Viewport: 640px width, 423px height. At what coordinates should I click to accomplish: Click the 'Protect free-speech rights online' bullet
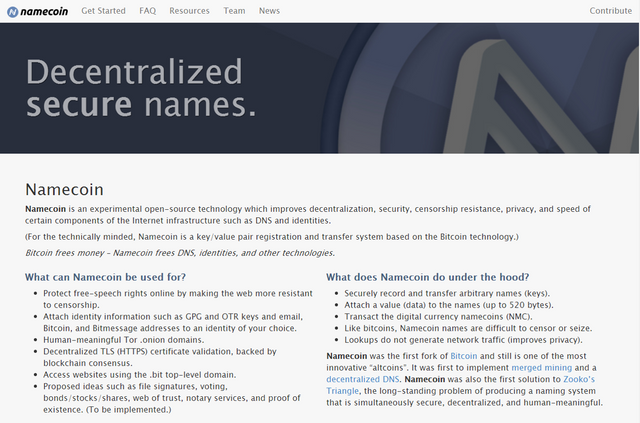click(178, 299)
